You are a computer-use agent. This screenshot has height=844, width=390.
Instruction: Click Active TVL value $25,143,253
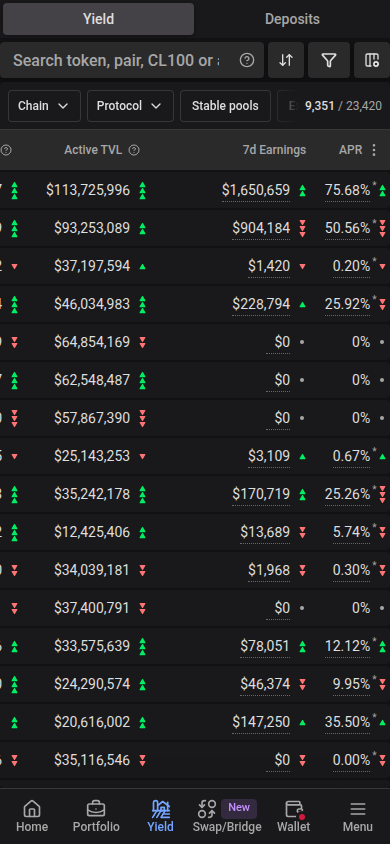(x=92, y=456)
